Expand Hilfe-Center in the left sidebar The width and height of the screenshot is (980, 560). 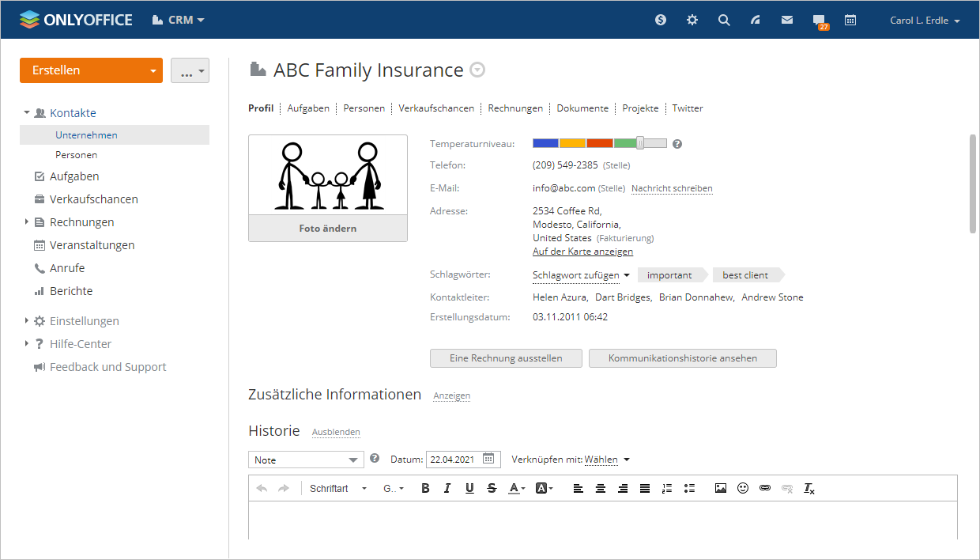point(27,344)
